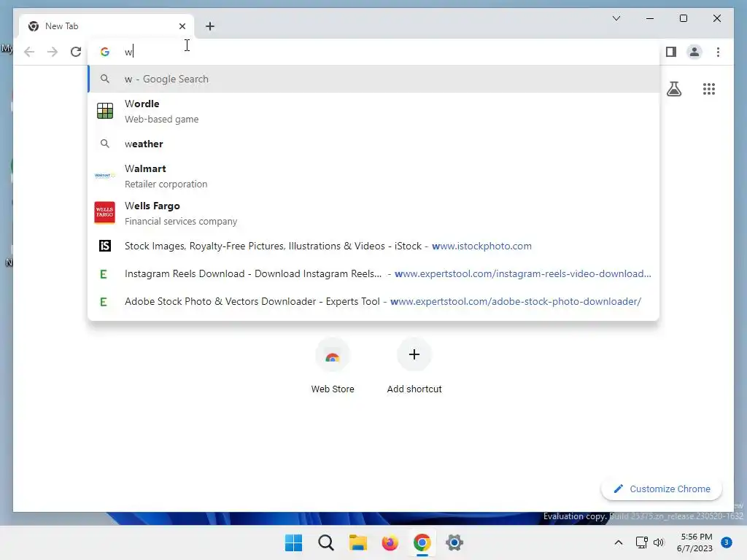
Task: Open the Chrome three-dot menu
Action: 718,52
